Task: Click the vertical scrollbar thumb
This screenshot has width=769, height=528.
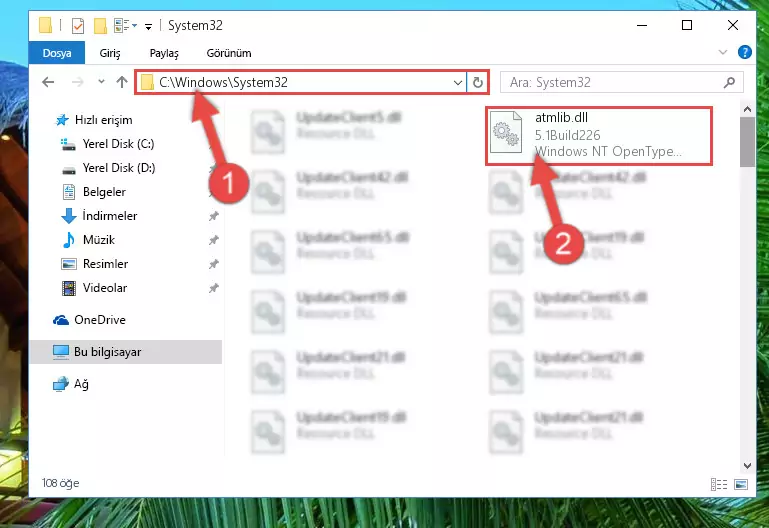Action: pyautogui.click(x=747, y=142)
